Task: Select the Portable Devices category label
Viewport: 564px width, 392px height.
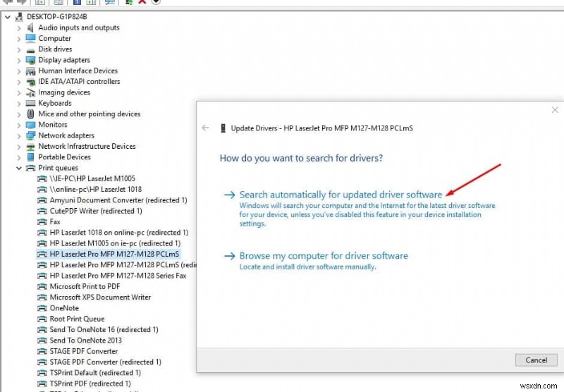Action: (64, 157)
